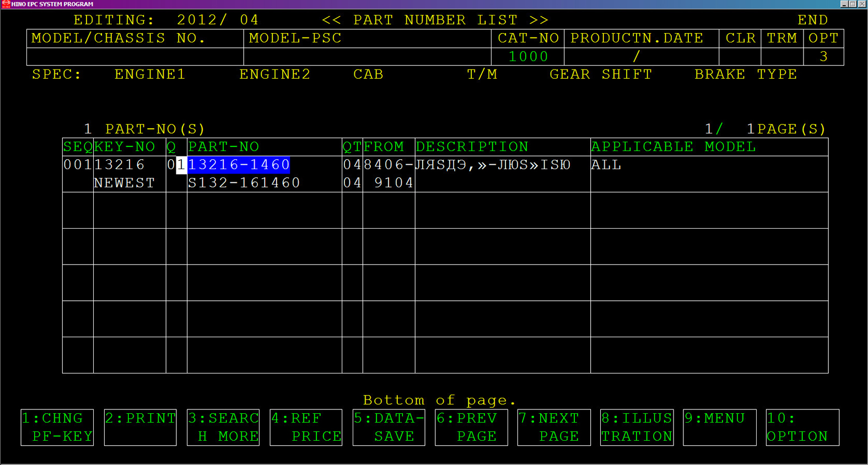Select 3:SEARCH MORE function key

pyautogui.click(x=223, y=427)
